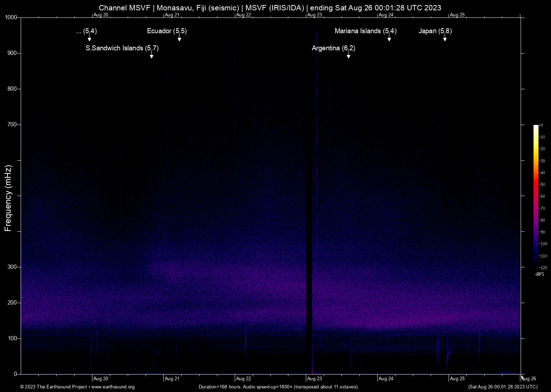Click the -60 dBFS point on the color bar
This screenshot has width=551, height=392.
(x=535, y=196)
